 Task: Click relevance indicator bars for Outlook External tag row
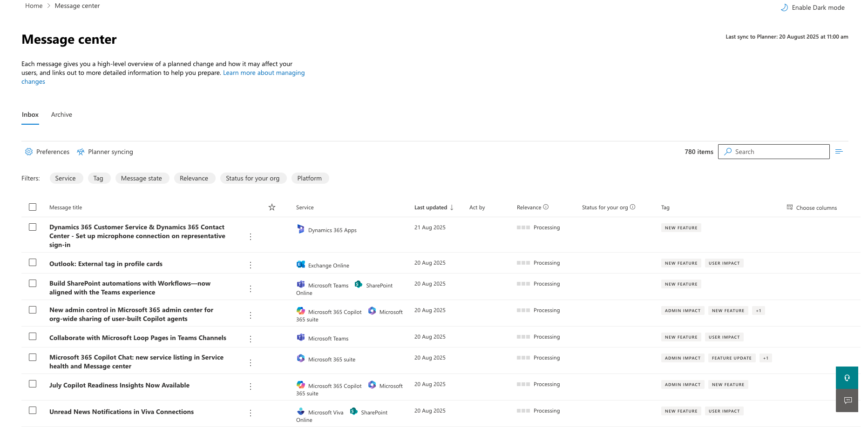(523, 263)
